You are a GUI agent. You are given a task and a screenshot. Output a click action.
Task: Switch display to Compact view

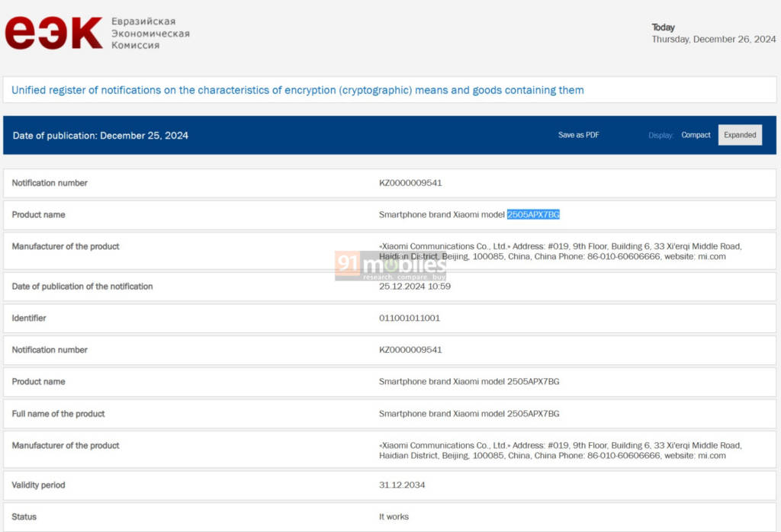696,135
